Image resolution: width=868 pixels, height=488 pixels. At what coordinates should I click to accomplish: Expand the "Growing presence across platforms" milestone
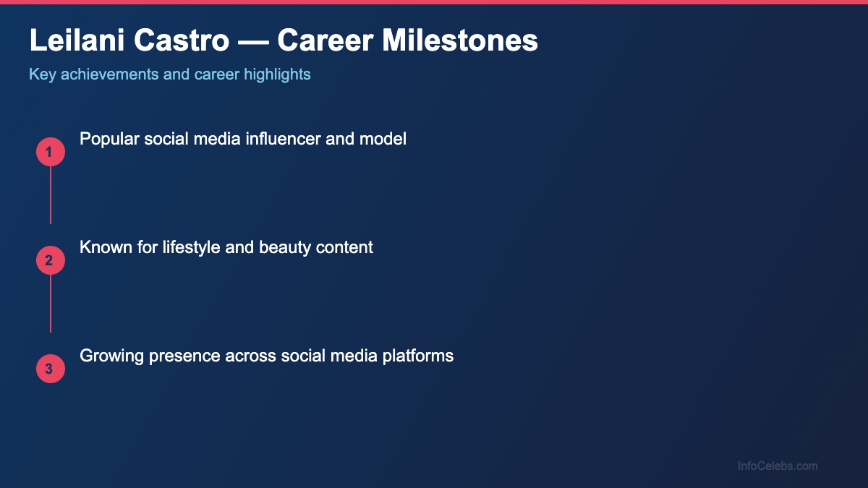[267, 356]
